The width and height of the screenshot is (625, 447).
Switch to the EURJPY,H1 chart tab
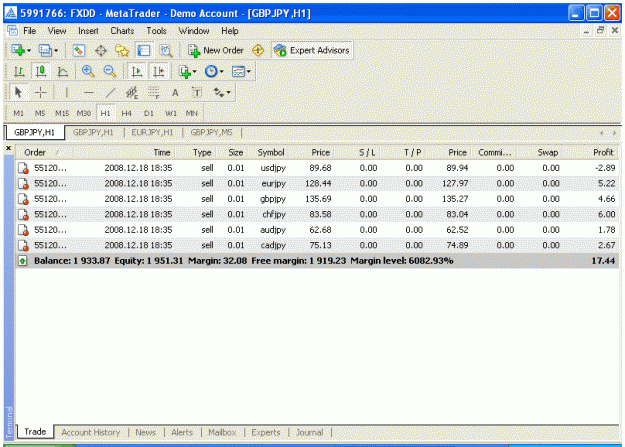coord(152,132)
